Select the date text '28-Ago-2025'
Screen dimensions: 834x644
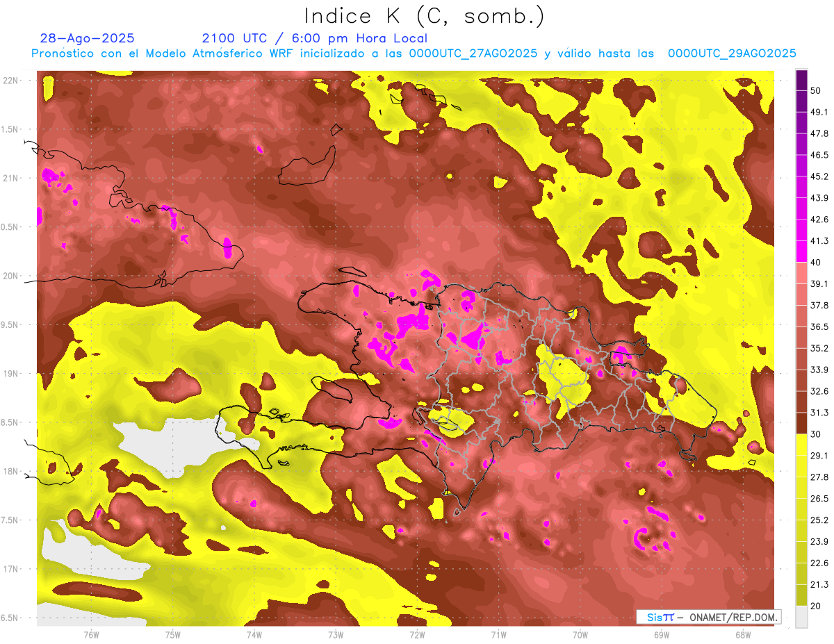pyautogui.click(x=88, y=38)
